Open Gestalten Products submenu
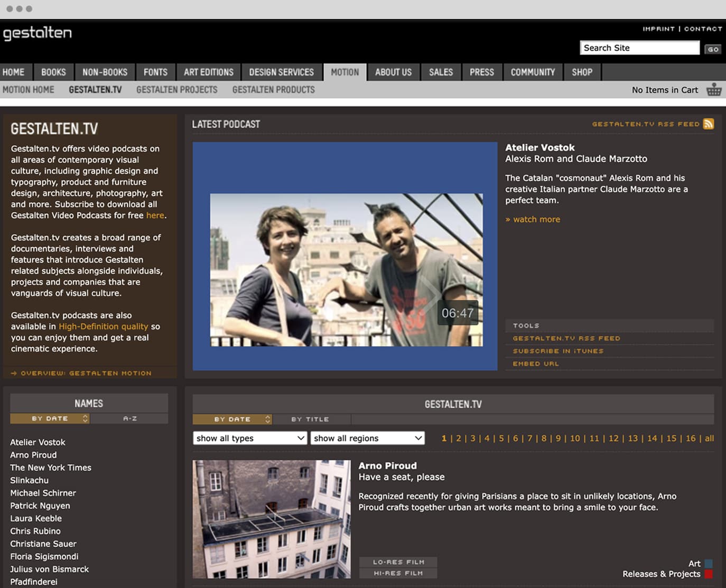 [274, 90]
